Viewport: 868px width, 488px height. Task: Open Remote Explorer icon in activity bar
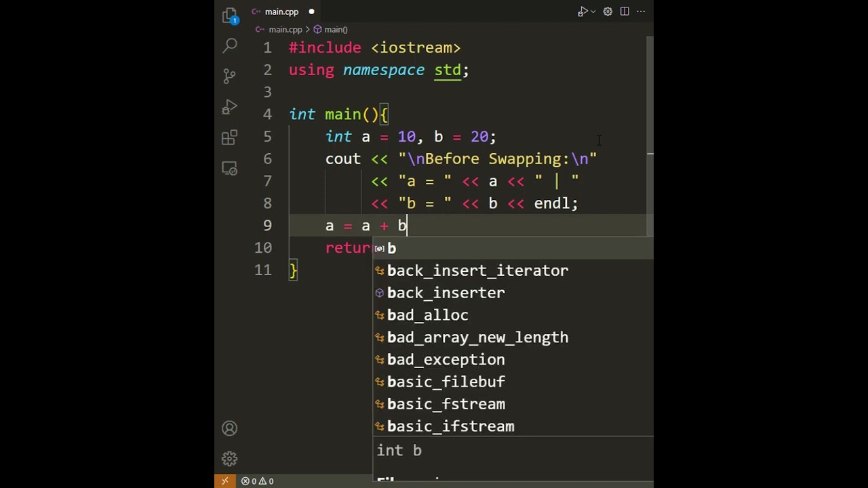pos(230,169)
